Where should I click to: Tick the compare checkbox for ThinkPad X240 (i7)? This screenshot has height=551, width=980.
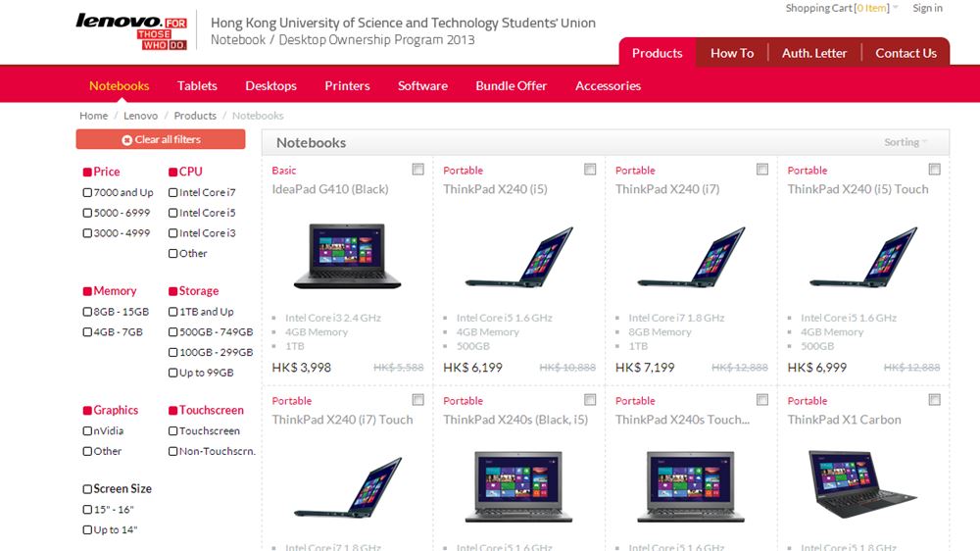(x=761, y=170)
